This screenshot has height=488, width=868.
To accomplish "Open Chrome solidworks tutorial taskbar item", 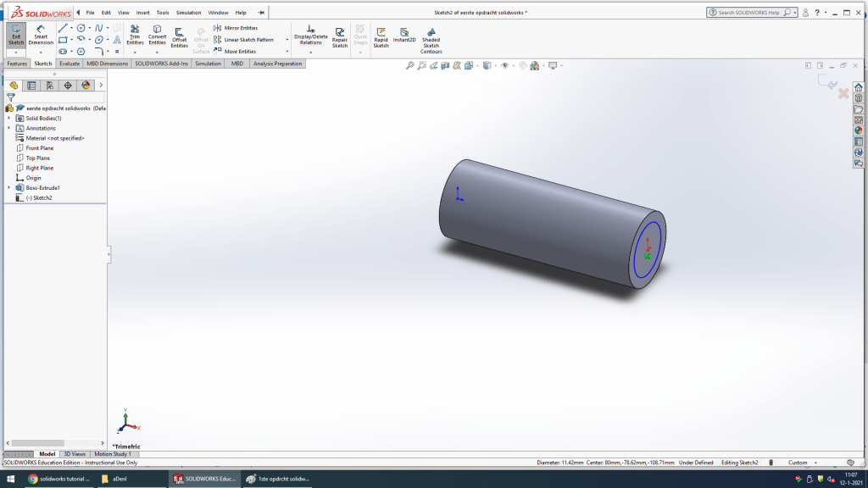I will (x=59, y=479).
